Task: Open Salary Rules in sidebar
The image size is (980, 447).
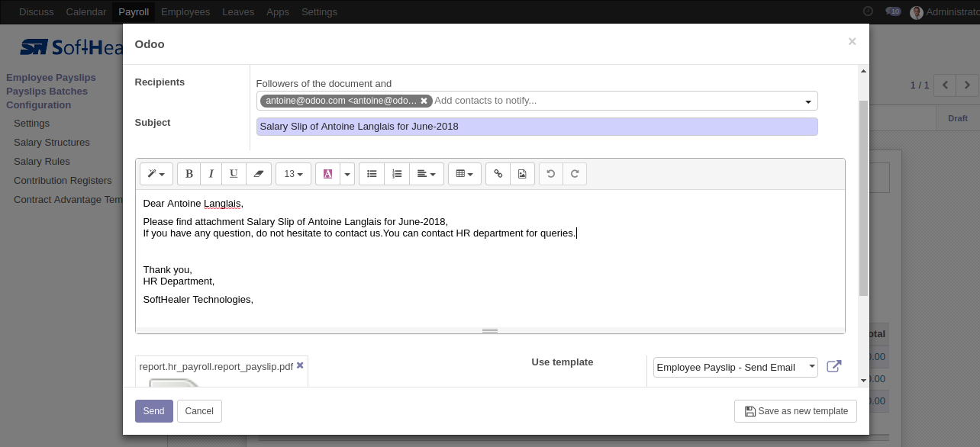Action: click(x=42, y=162)
